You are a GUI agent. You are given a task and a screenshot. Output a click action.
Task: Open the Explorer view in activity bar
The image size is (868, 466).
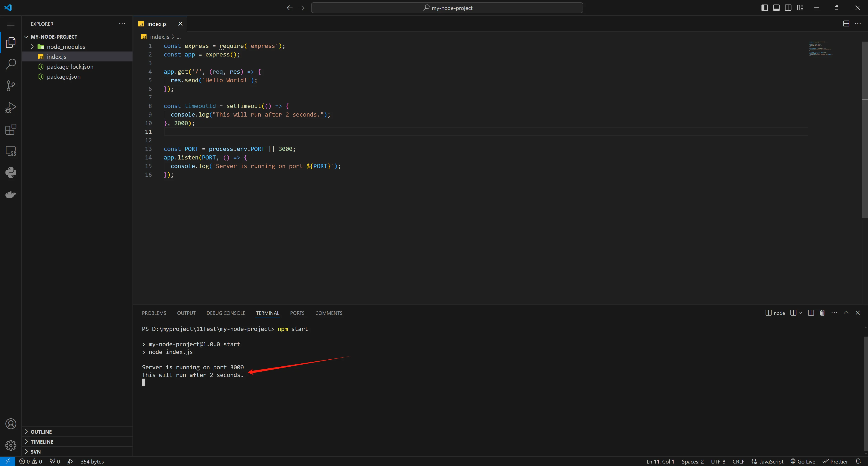click(11, 42)
